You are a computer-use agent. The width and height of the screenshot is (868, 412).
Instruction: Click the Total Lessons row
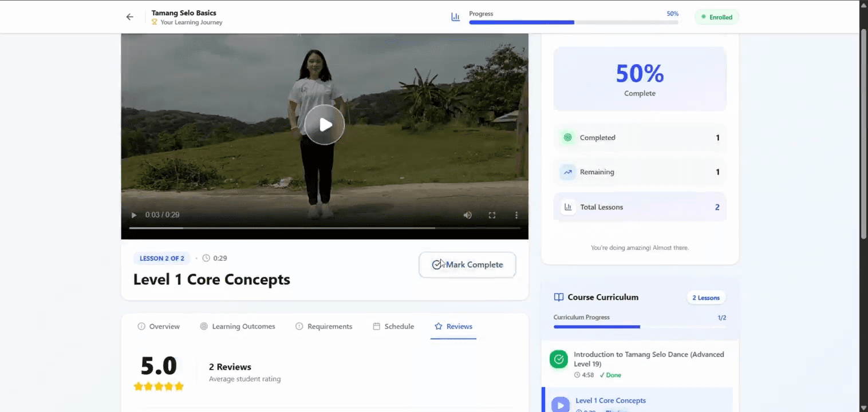640,207
